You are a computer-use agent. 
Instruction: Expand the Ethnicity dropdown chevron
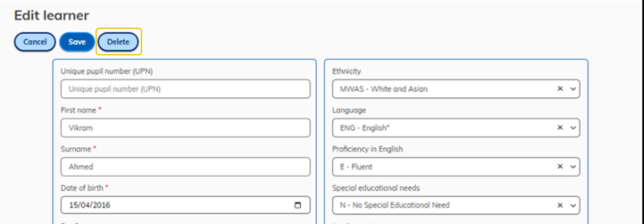[573, 89]
